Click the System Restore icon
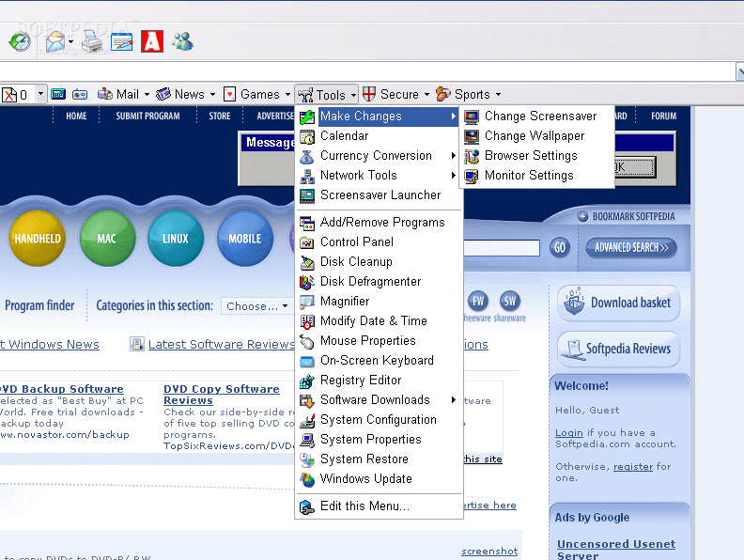This screenshot has width=744, height=560. click(x=307, y=459)
